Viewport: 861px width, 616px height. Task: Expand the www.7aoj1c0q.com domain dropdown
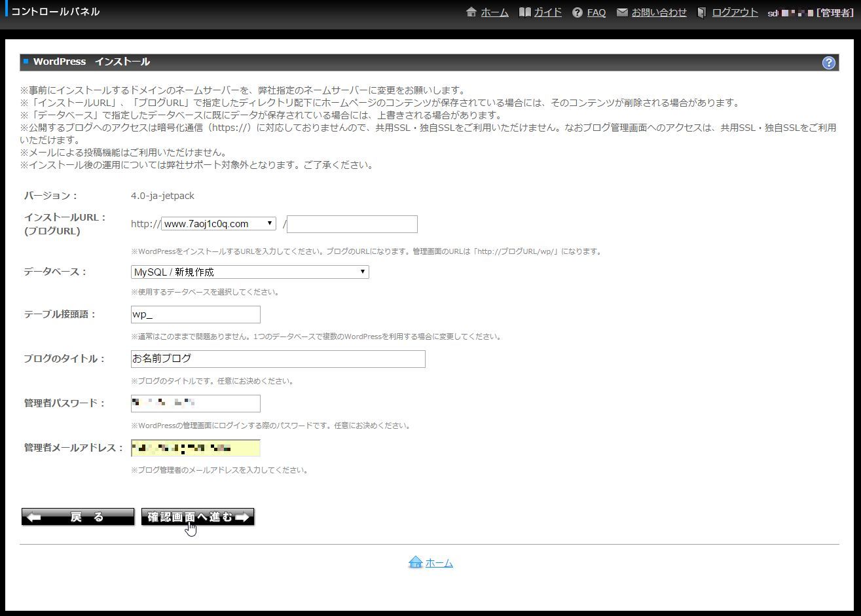(x=219, y=224)
